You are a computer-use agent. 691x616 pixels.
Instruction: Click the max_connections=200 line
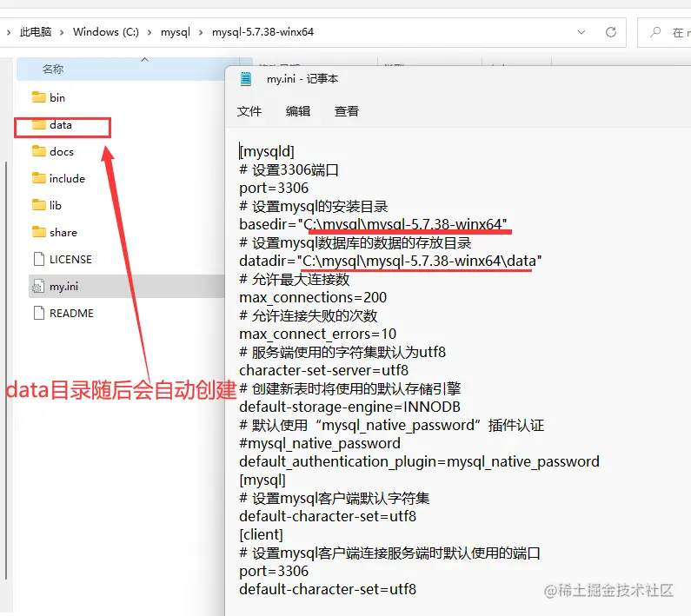coord(313,297)
